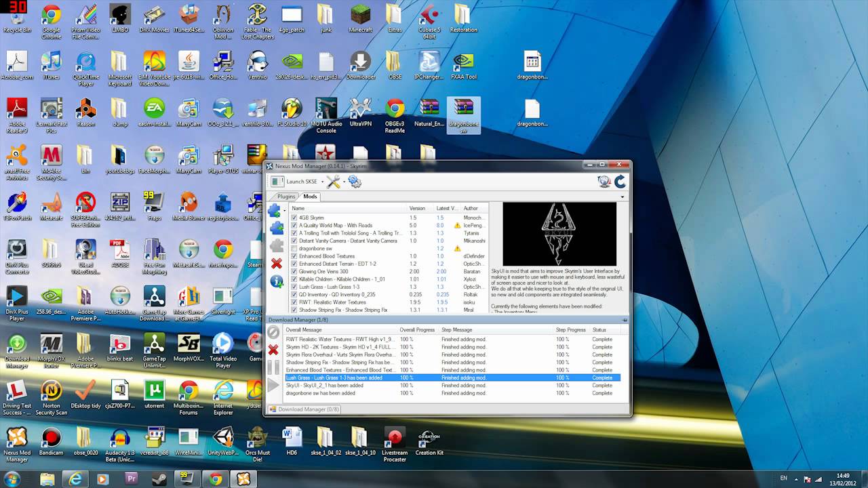Click the Download Manager (0/8) bottom tab
The width and height of the screenshot is (868, 488).
304,409
